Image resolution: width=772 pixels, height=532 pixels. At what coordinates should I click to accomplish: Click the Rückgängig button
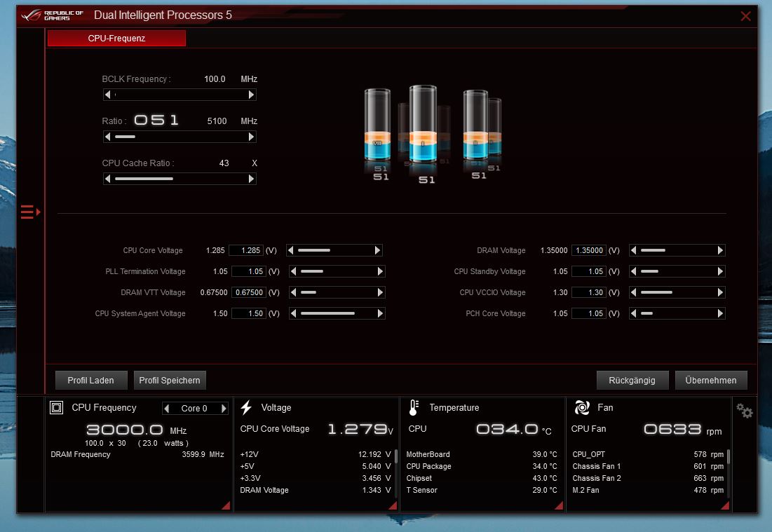[632, 381]
